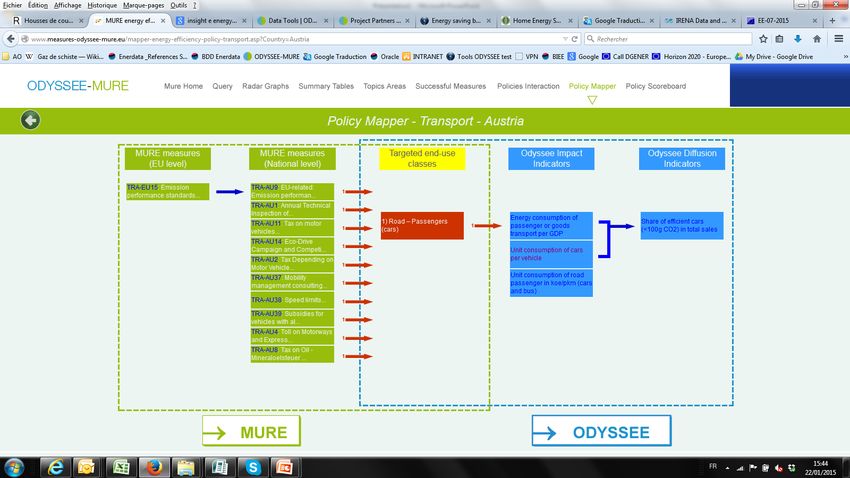Image resolution: width=850 pixels, height=478 pixels.
Task: Click 'Share of efficient cars' diffusion indicator
Action: 681,225
